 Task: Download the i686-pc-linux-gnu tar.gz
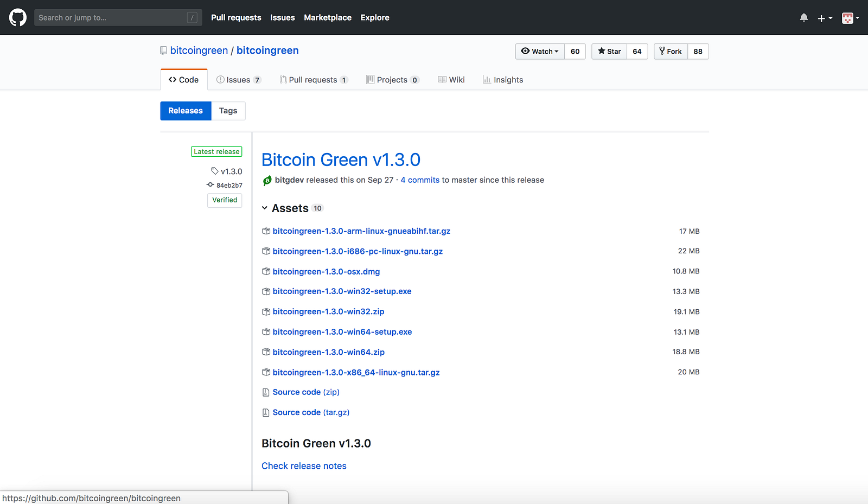(x=358, y=251)
